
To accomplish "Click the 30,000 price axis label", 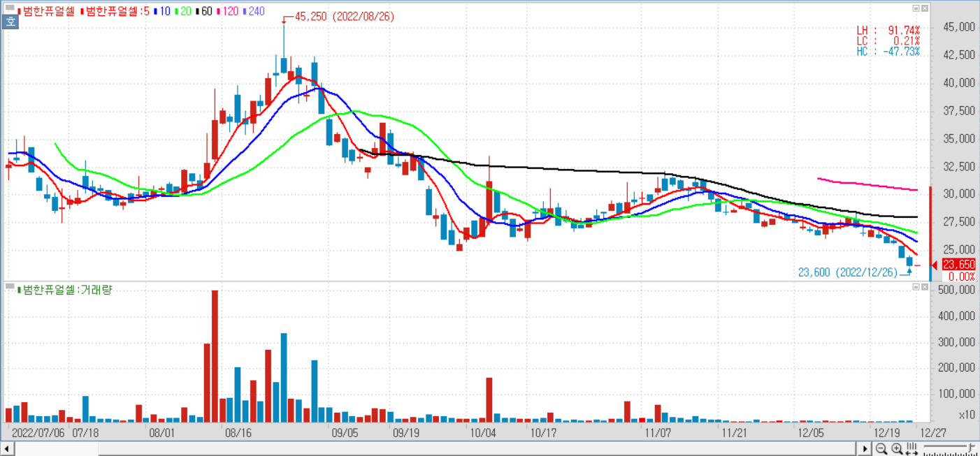I will tap(958, 194).
